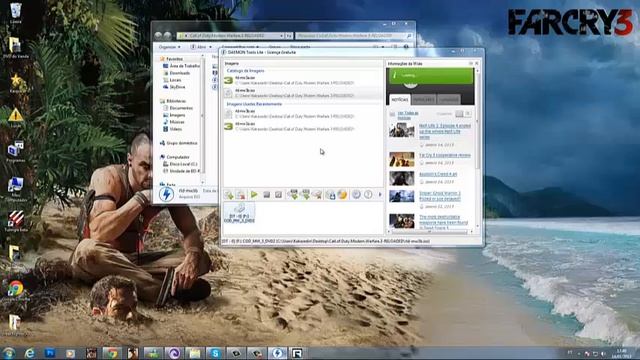Select blank-icon image under Imagens Usadas Recentemente
Image resolution: width=640 pixels, height=360 pixels.
click(x=302, y=113)
